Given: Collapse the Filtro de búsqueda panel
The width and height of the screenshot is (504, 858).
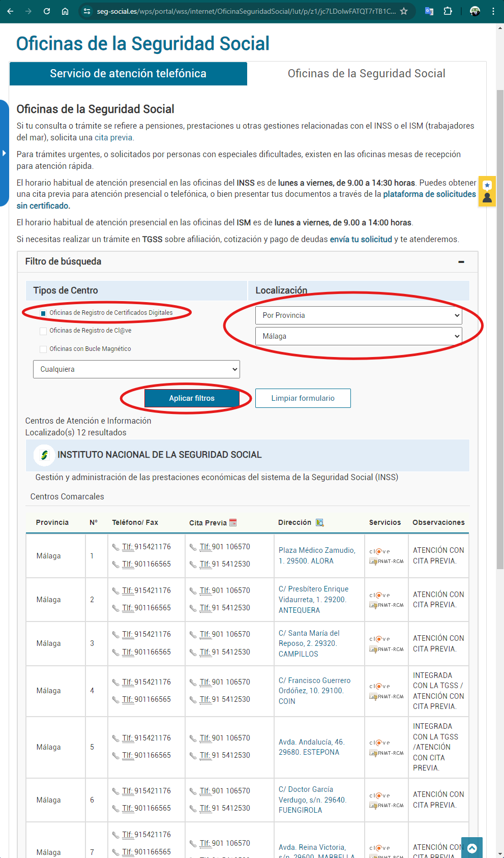Looking at the screenshot, I should point(461,262).
